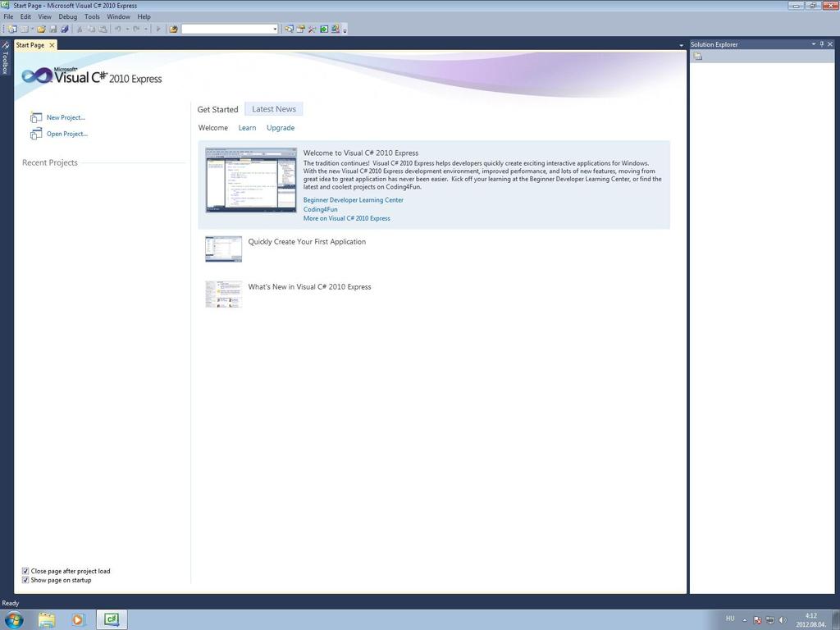Click the Properties Window toolbar icon
Viewport: 840px width, 630px height.
pyautogui.click(x=300, y=29)
